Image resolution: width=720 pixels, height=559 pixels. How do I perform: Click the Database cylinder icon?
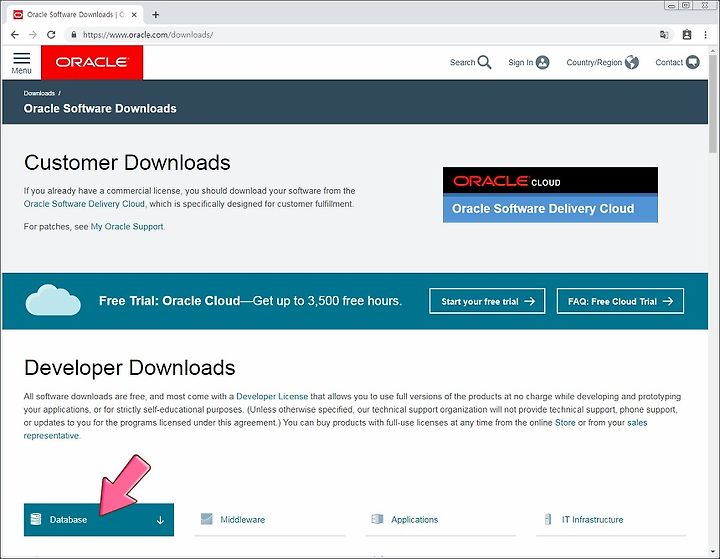point(36,519)
